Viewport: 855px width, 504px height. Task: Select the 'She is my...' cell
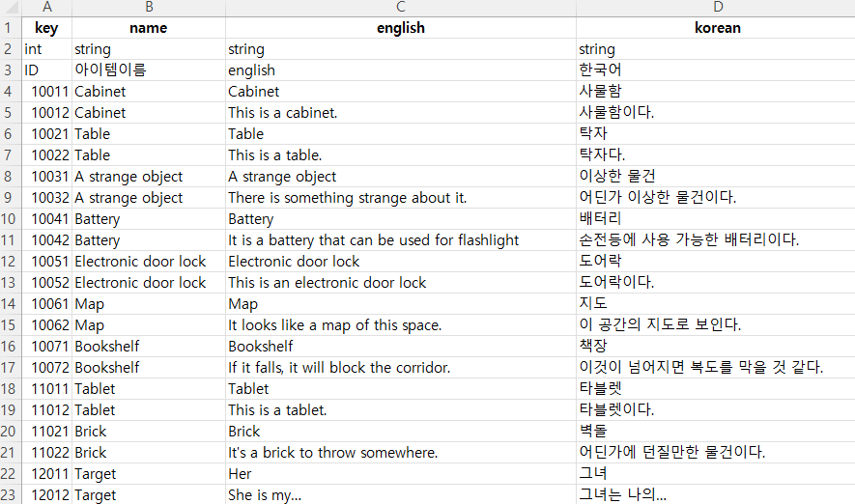[x=401, y=495]
